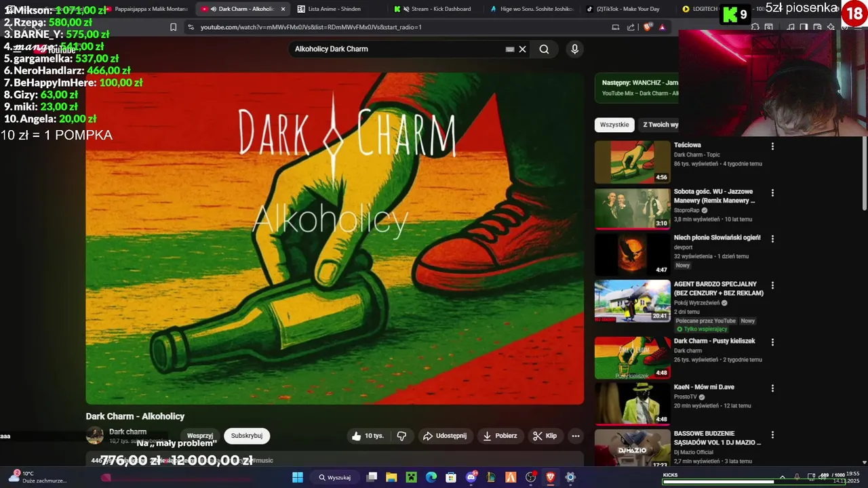868x488 pixels.
Task: Bookmark page with bookmark icon in address bar
Action: (174, 27)
